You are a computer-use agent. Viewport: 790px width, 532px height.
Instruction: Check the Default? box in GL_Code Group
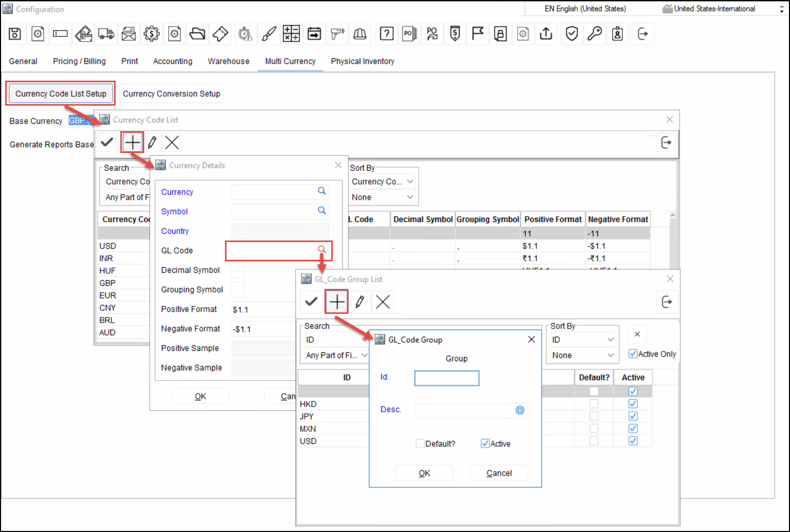pos(420,444)
